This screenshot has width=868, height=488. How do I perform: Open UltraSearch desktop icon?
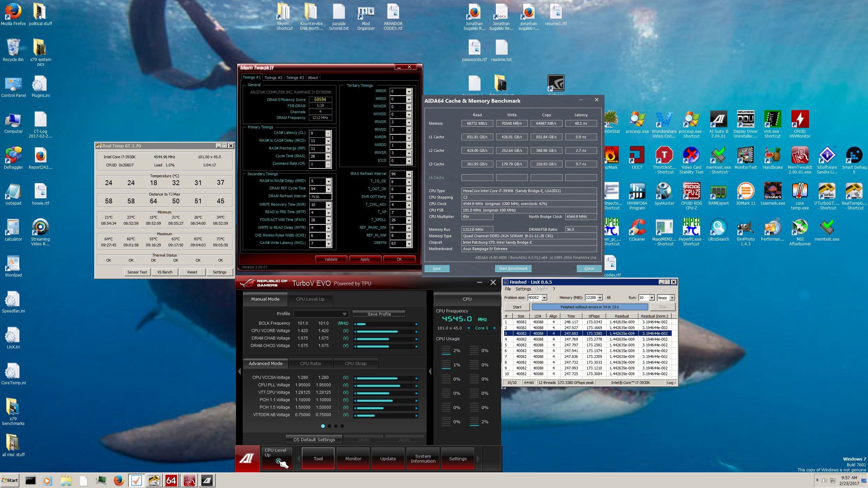718,230
